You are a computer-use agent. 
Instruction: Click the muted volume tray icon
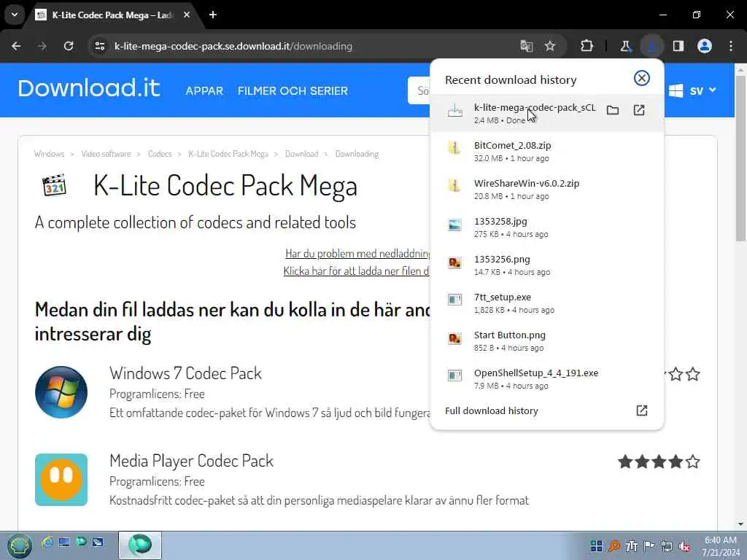tap(684, 546)
